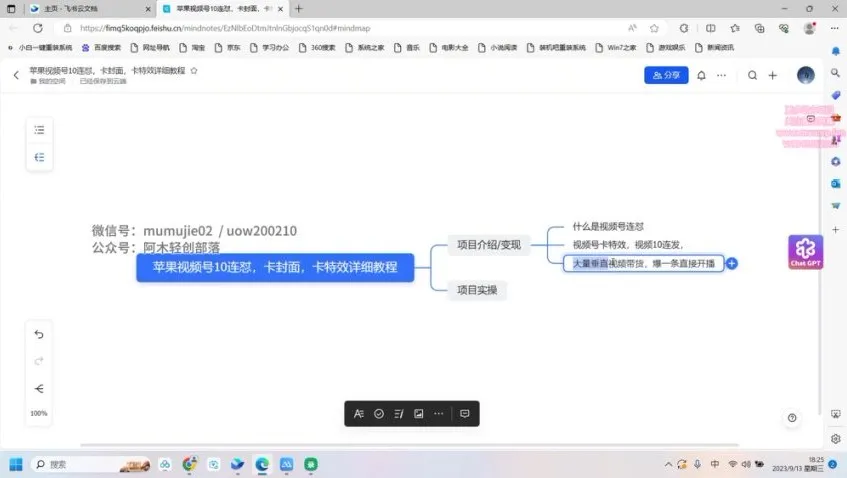Go back using the left arrow
Image resolution: width=847 pixels, height=478 pixels.
coord(16,75)
